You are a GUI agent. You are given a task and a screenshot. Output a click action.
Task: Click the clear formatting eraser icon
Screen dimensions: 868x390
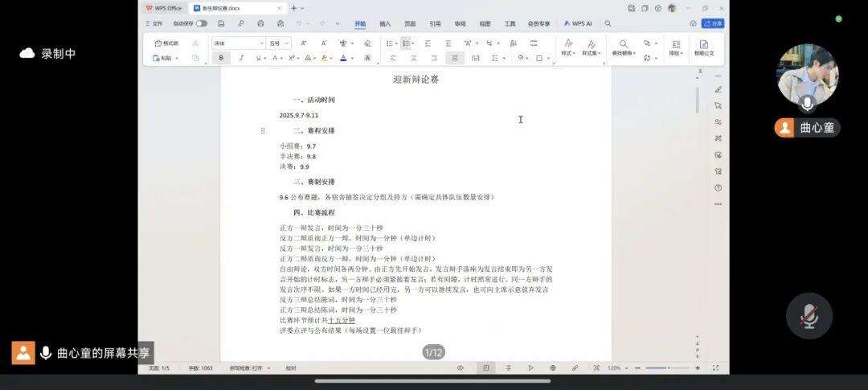[367, 43]
